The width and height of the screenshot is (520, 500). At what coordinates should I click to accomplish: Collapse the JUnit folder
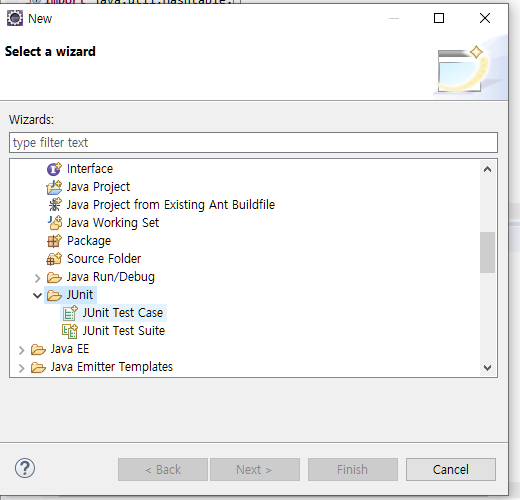click(x=37, y=295)
